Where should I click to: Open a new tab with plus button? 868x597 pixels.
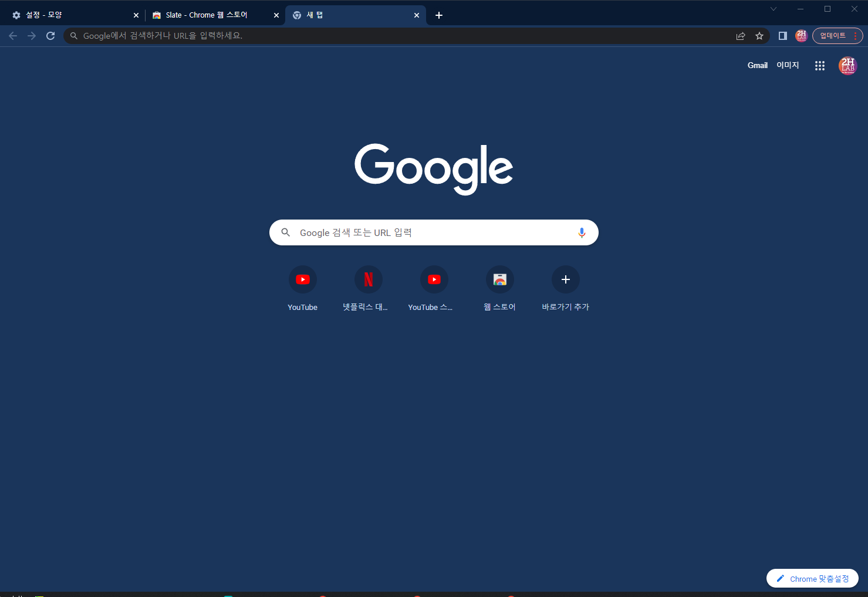pos(439,15)
